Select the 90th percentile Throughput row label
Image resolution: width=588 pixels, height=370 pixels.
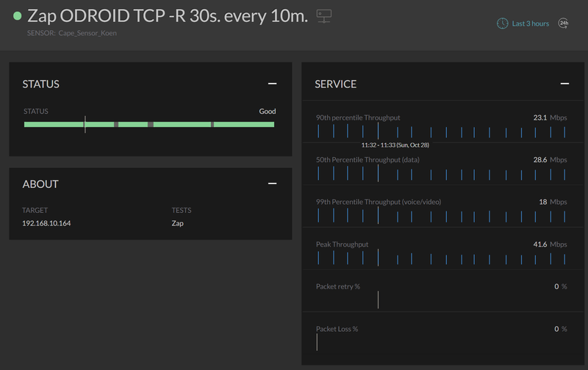click(358, 117)
